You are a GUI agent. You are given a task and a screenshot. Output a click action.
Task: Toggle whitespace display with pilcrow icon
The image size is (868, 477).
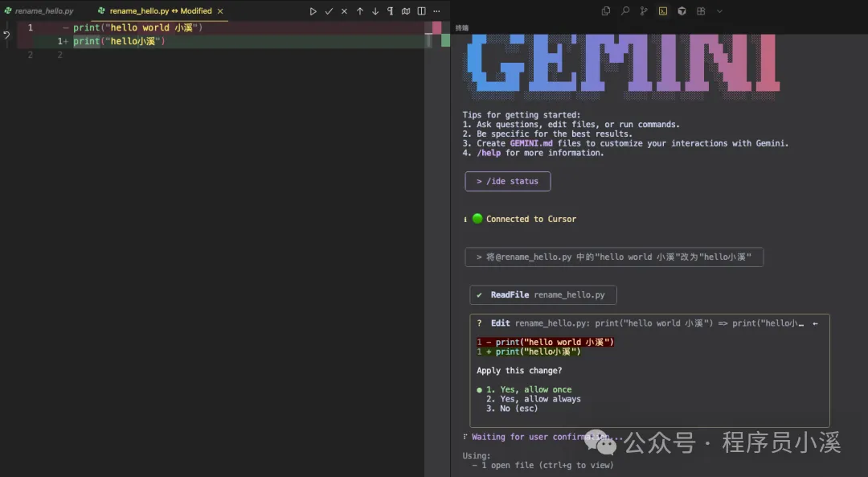point(391,11)
